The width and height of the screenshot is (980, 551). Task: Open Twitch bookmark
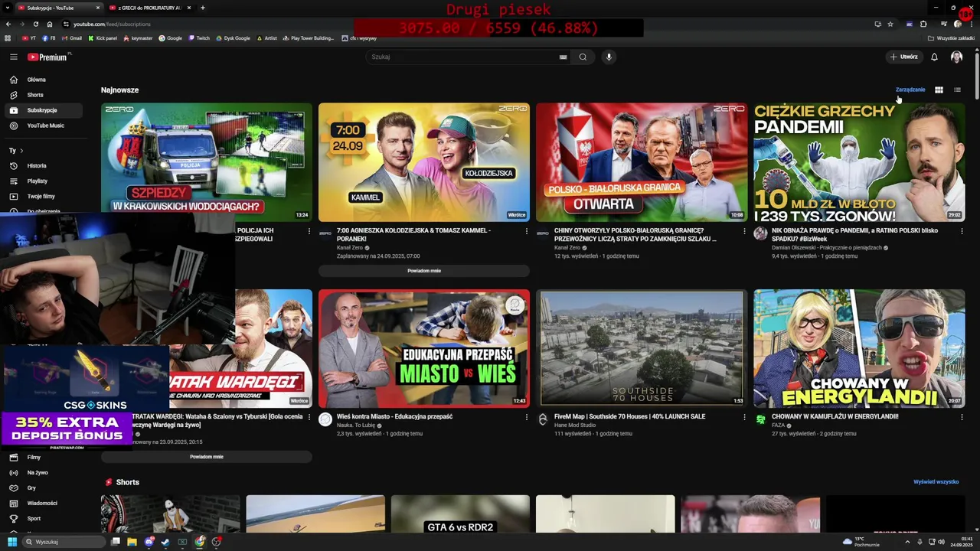pos(199,37)
